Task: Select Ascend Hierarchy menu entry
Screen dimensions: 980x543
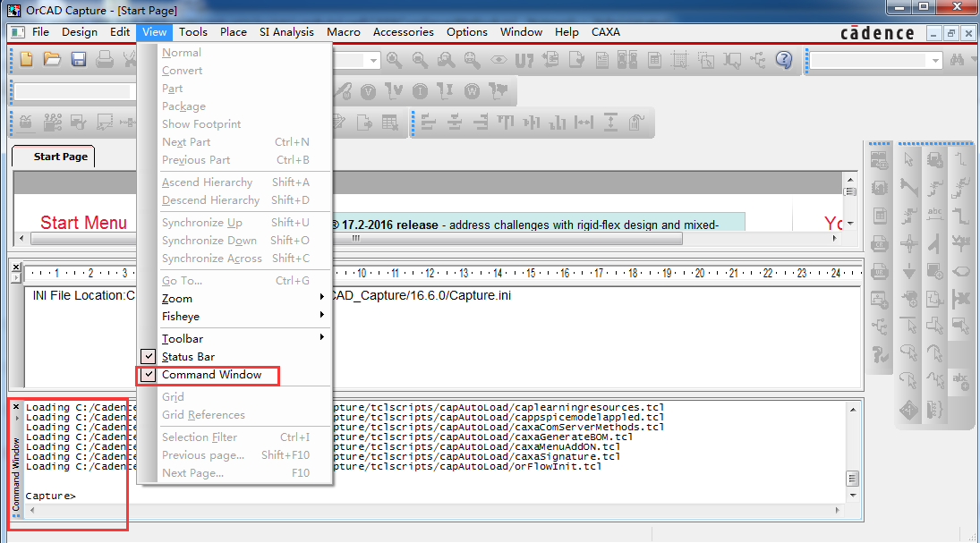Action: pos(234,182)
